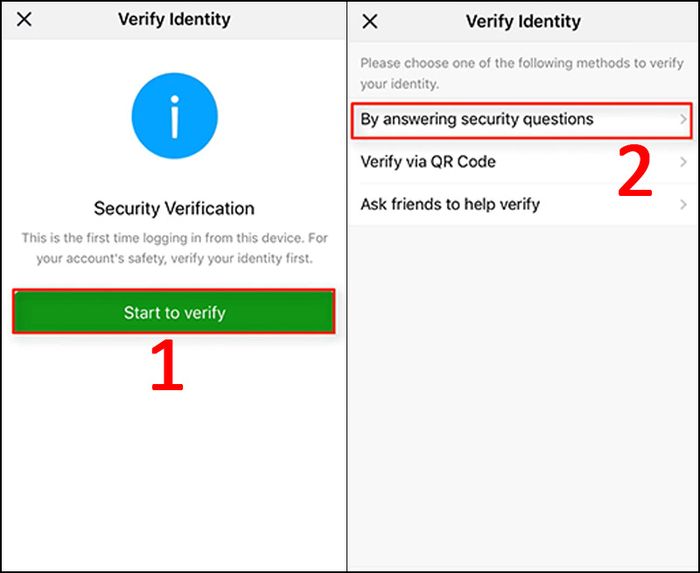Click the Verify Identity title on right screen
700x573 pixels.
click(x=523, y=21)
